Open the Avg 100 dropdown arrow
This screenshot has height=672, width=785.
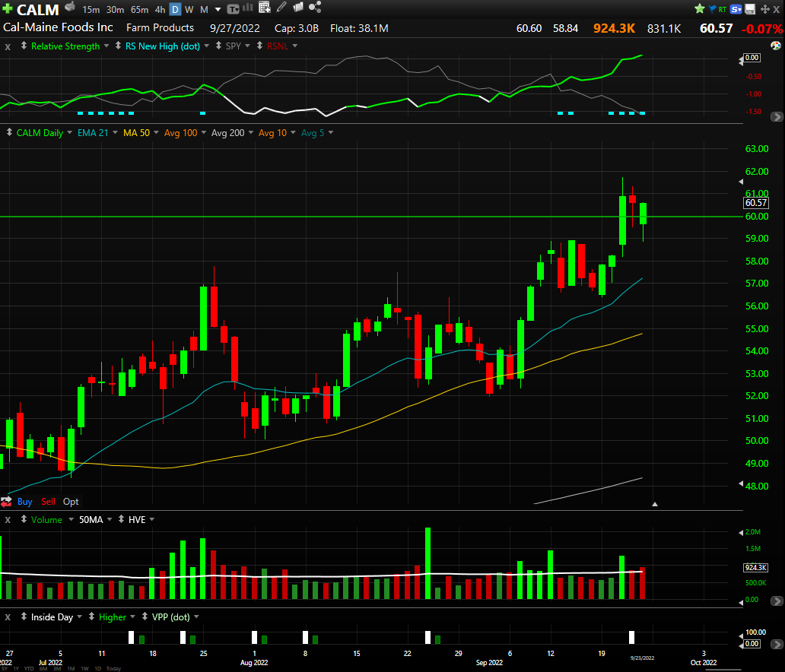[x=204, y=133]
